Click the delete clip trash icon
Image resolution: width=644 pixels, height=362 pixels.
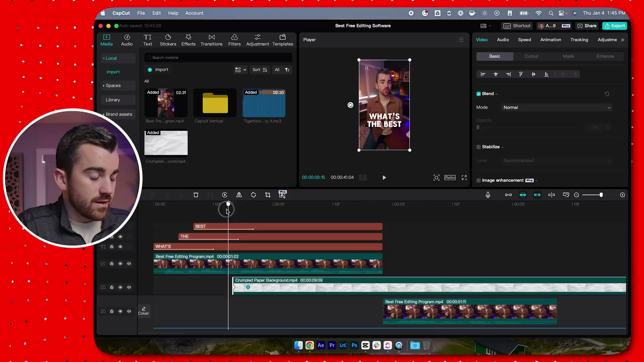tap(196, 195)
